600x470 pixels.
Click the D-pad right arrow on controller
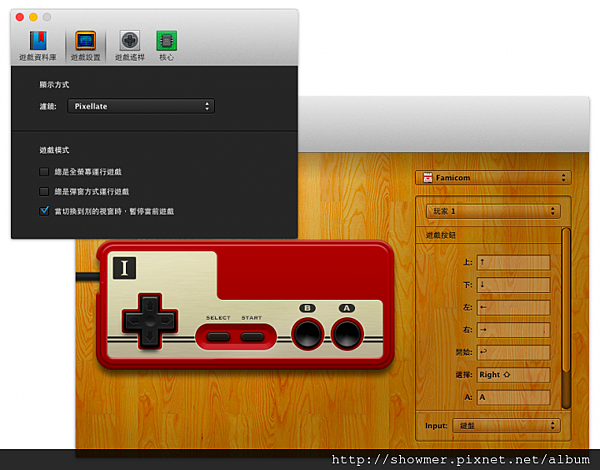point(166,321)
